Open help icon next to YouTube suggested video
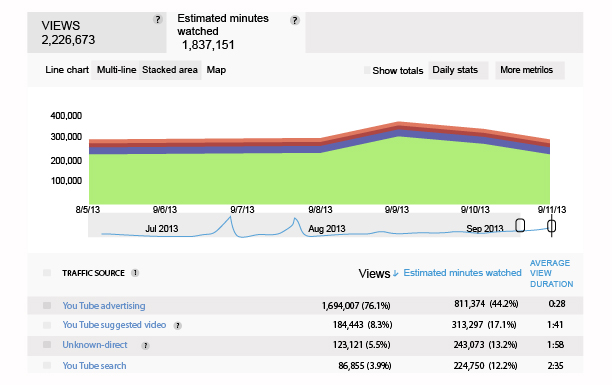612x385 pixels. (178, 326)
